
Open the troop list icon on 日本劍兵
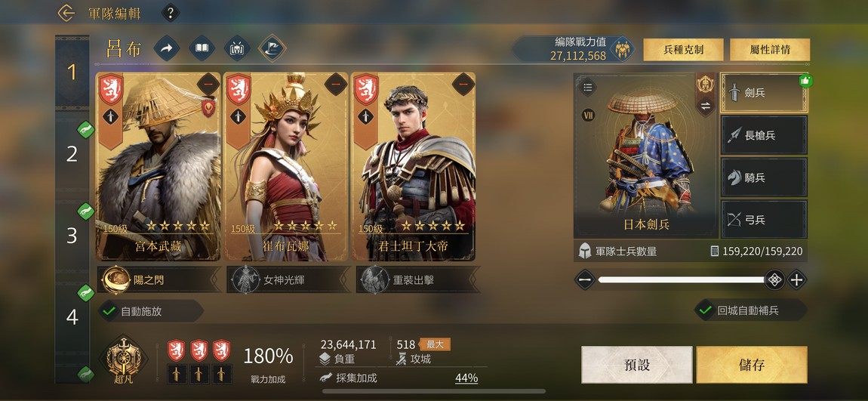(587, 88)
